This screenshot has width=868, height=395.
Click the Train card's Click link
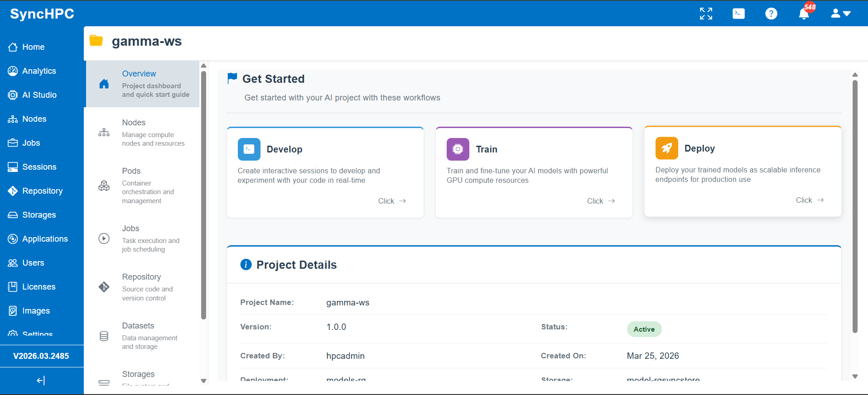pos(601,201)
